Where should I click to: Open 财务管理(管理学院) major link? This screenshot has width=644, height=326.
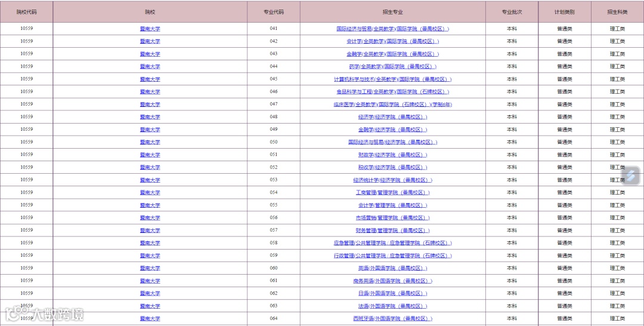(x=392, y=230)
